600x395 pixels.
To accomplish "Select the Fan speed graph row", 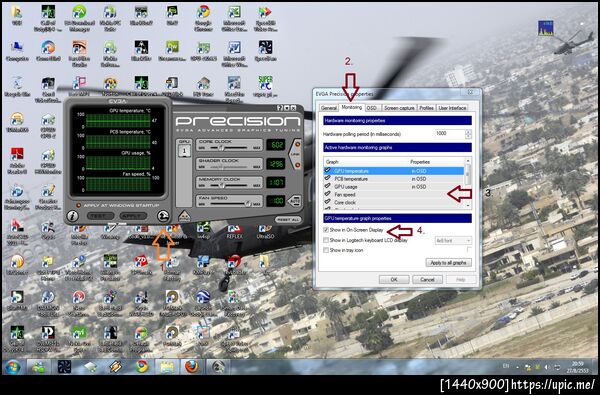I will click(394, 194).
